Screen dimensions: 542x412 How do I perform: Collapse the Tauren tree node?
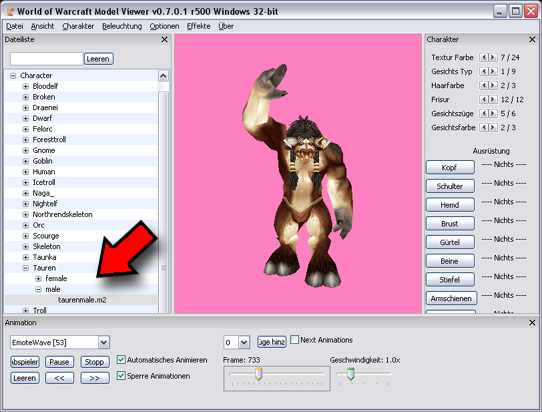click(26, 268)
